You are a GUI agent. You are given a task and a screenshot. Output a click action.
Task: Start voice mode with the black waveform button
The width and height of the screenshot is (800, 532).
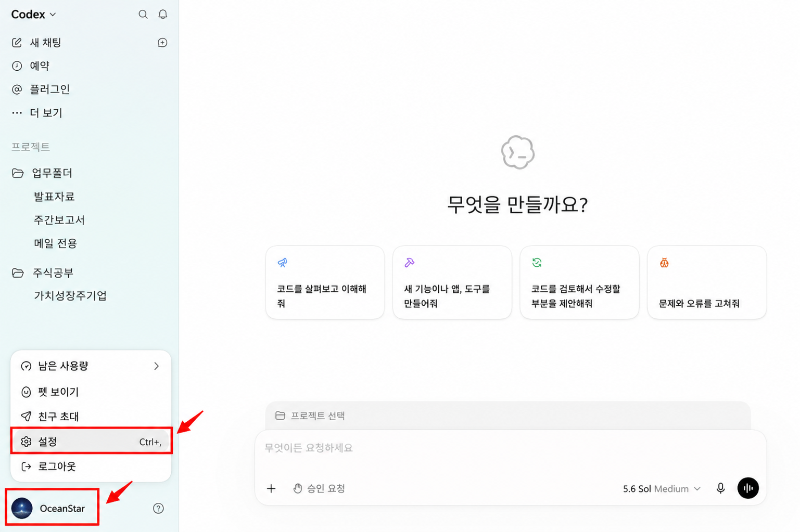pyautogui.click(x=748, y=488)
